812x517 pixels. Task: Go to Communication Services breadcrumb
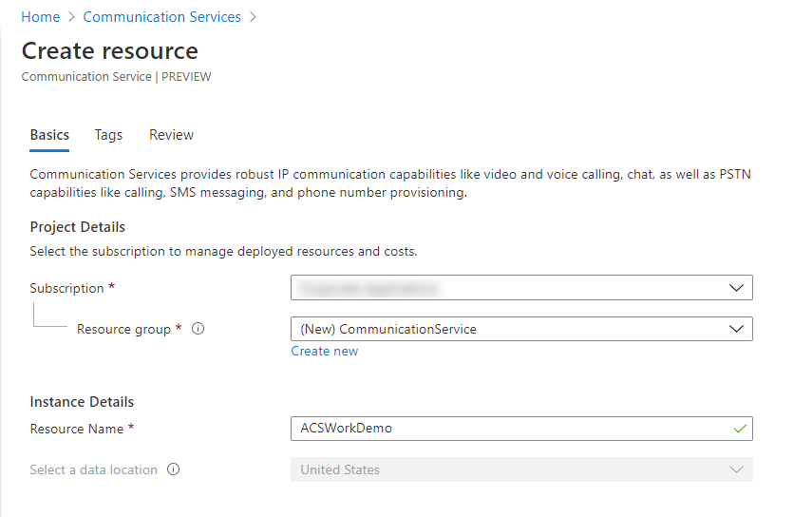coord(161,17)
